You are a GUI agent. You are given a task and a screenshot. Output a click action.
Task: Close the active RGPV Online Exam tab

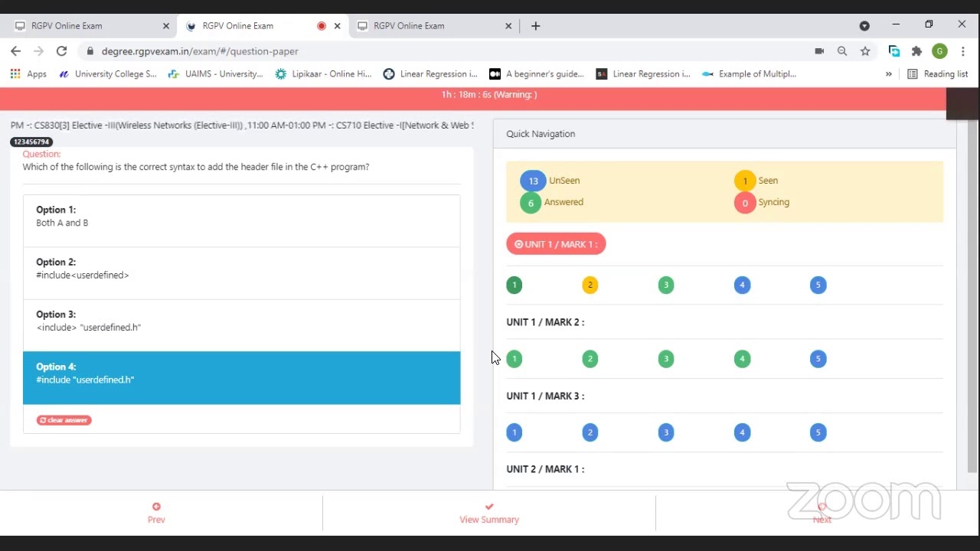click(337, 26)
